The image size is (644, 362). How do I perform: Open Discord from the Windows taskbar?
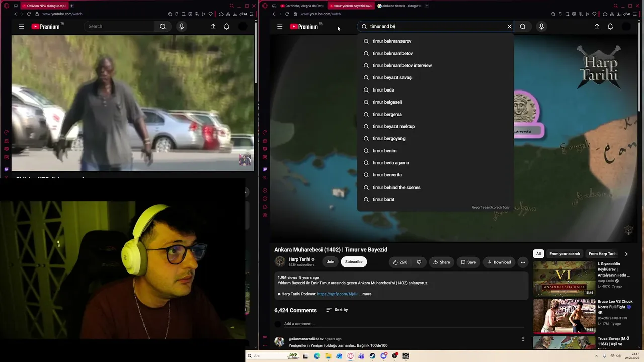[x=384, y=356]
